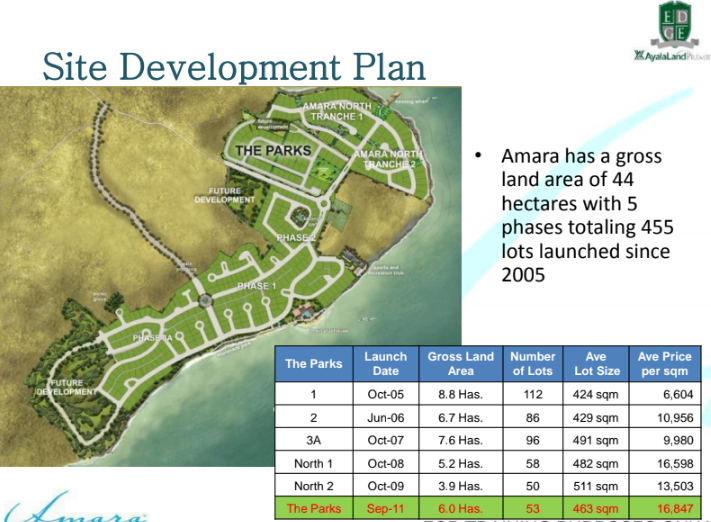Click the '491 sqm' cell
711x522 pixels.
coord(596,440)
